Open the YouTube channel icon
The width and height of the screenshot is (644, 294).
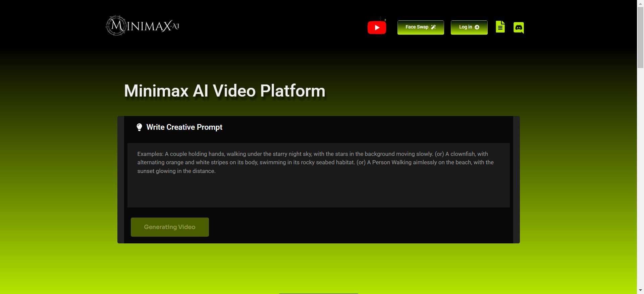coord(377,27)
